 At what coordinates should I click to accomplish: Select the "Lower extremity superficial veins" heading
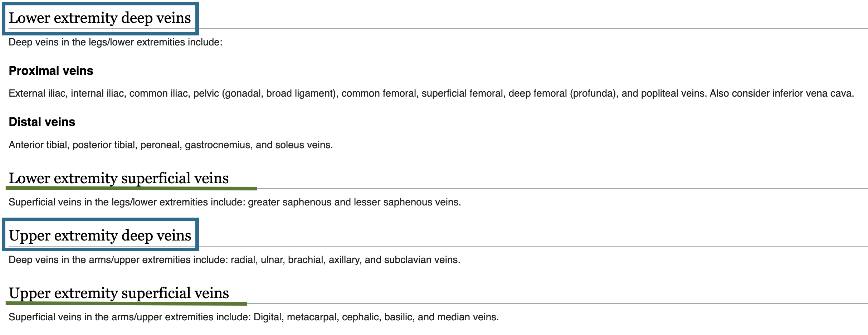(118, 178)
